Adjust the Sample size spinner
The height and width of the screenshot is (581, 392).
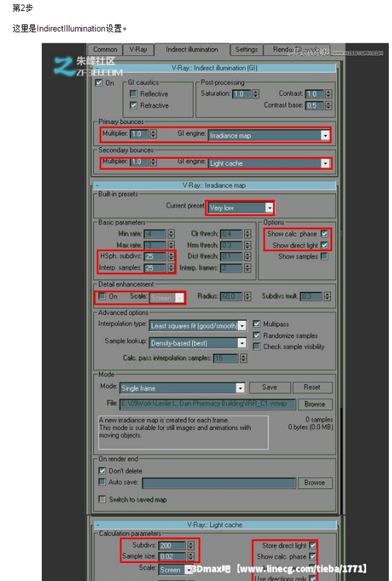pos(191,556)
